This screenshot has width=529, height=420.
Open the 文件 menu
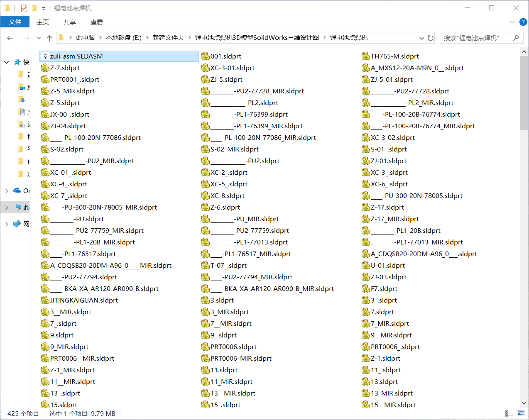coord(15,22)
